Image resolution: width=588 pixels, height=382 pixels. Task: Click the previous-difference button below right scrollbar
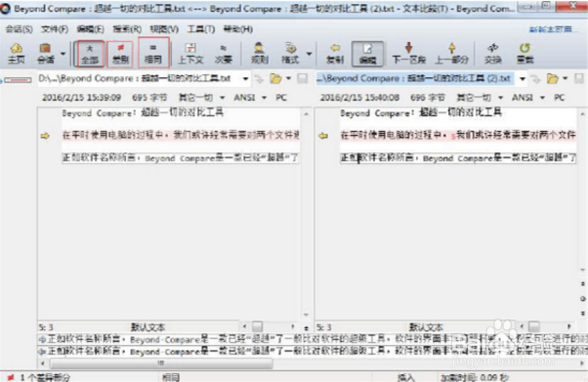[583, 283]
